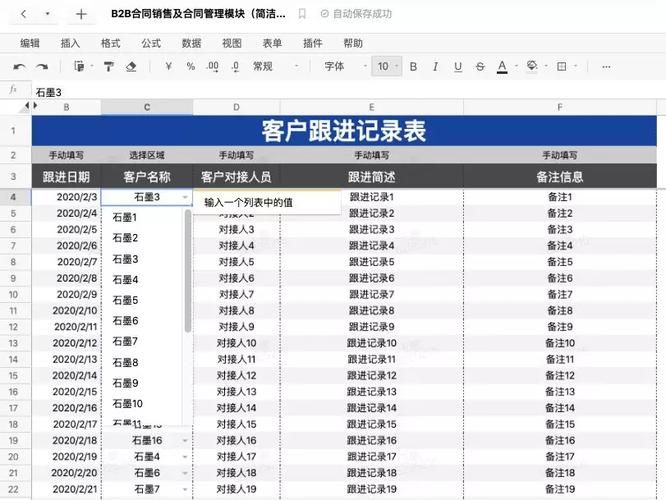Viewport: 666px width, 500px height.
Task: Click the 客户跟进记录表 title cell
Action: click(x=344, y=131)
